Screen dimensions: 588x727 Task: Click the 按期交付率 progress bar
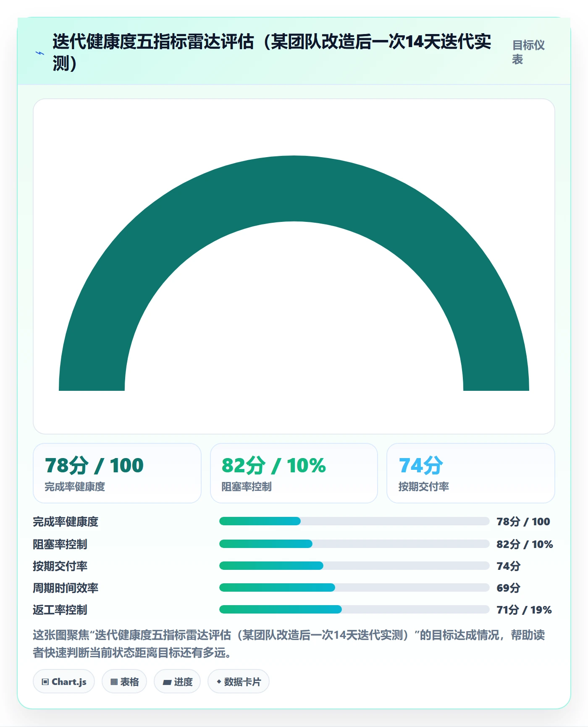pos(354,566)
